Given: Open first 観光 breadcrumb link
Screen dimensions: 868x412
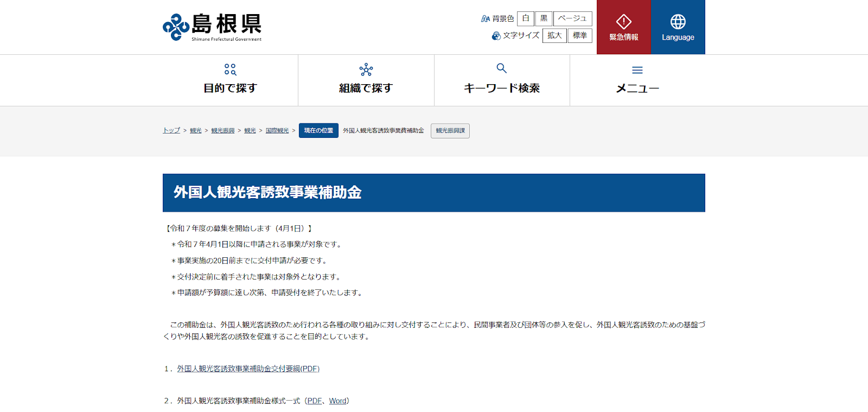Looking at the screenshot, I should [x=196, y=131].
